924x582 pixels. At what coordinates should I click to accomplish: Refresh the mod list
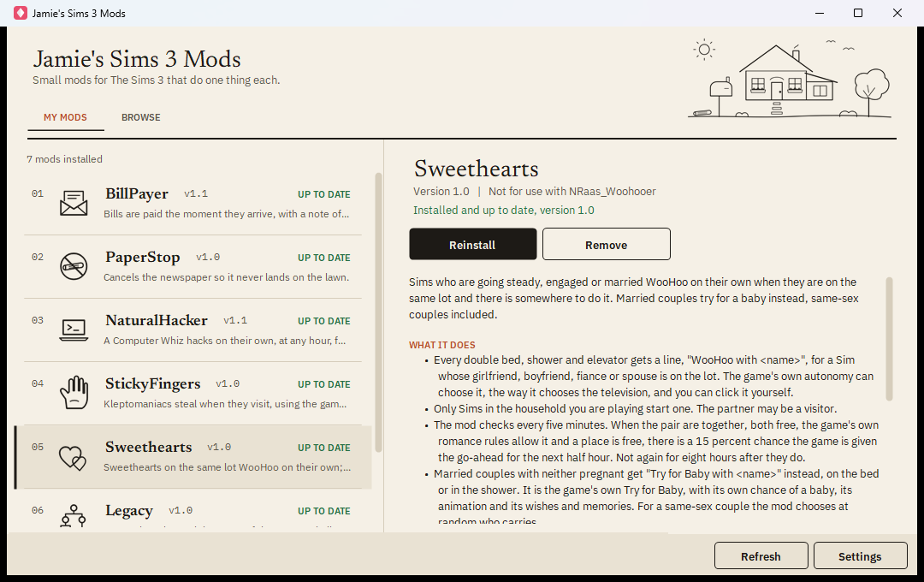tap(761, 556)
